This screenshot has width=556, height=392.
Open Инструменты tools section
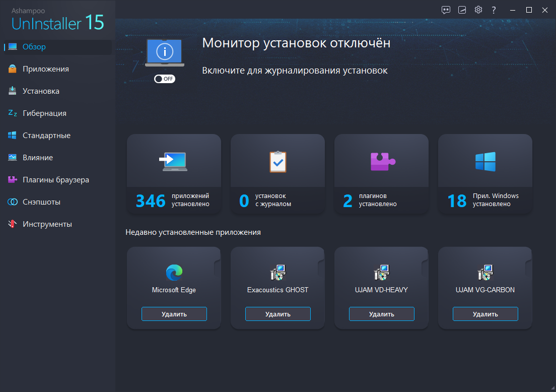(57, 224)
